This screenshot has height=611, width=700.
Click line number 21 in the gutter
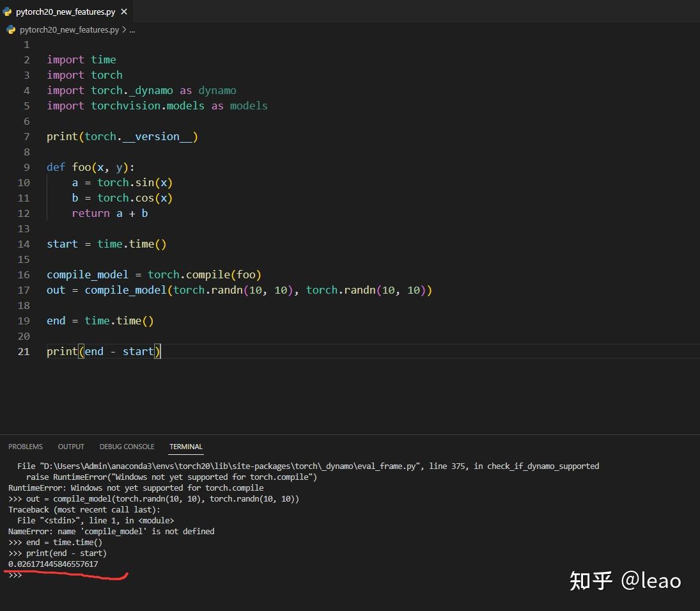[24, 351]
